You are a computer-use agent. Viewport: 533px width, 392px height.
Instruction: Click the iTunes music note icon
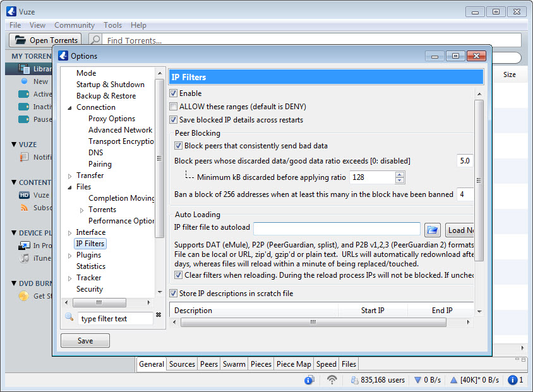tap(25, 258)
